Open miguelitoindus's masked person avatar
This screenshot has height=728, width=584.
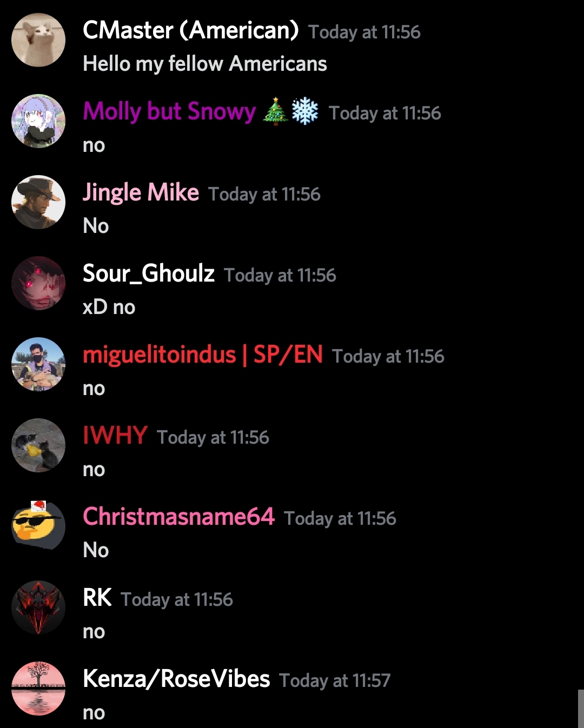click(38, 364)
